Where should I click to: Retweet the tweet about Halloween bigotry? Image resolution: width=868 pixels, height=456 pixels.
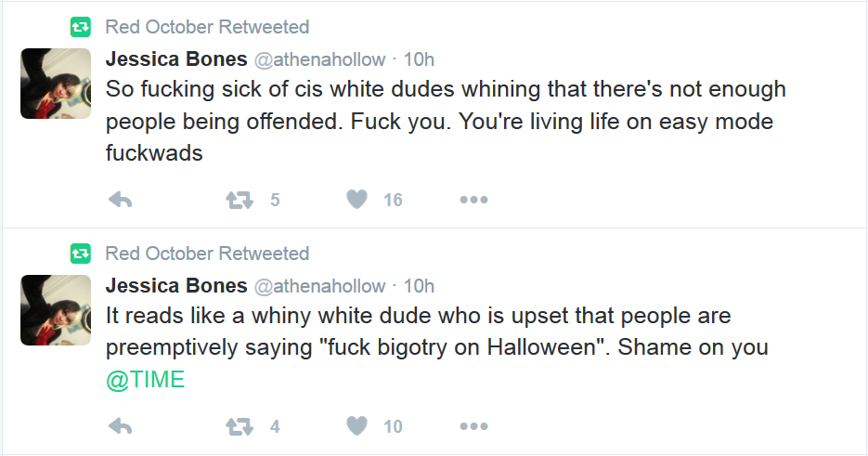[x=240, y=426]
